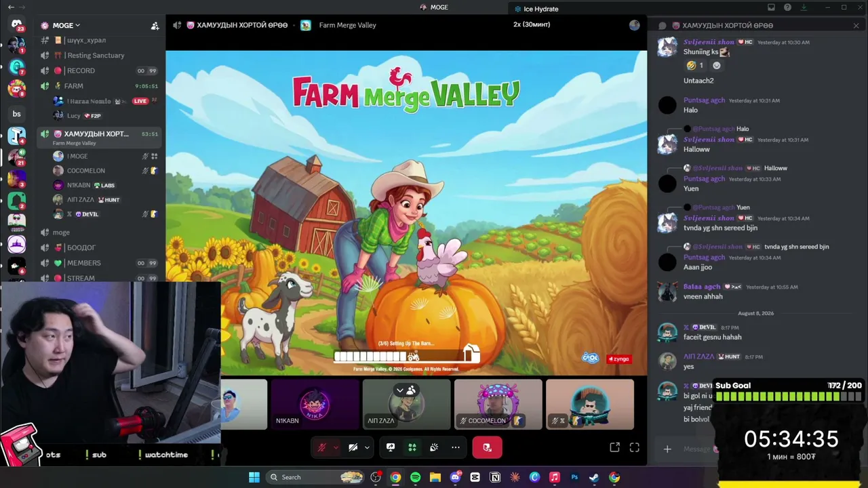This screenshot has width=868, height=488.
Task: Click the Farm Merge Valley game loading bar
Action: click(x=406, y=355)
